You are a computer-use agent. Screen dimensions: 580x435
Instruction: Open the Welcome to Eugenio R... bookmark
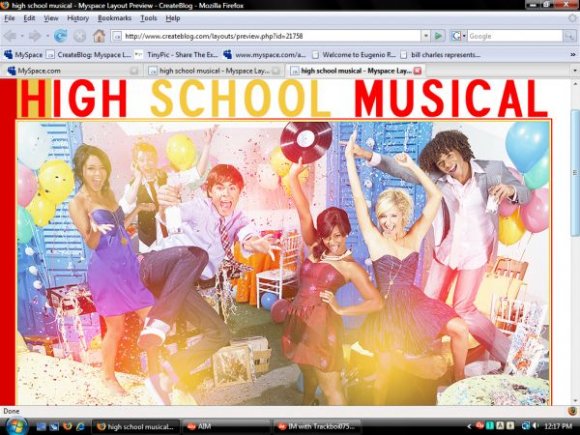[x=354, y=55]
